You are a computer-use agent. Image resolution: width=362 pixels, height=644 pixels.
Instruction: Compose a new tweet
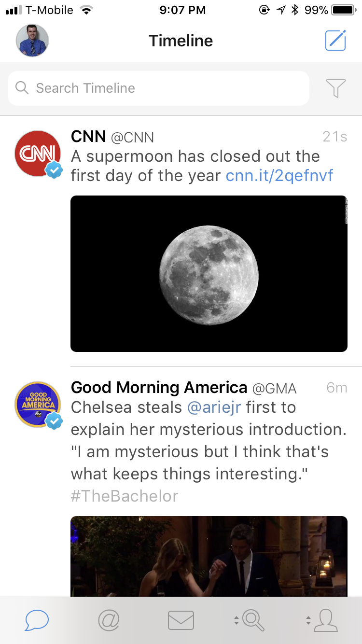pyautogui.click(x=335, y=41)
